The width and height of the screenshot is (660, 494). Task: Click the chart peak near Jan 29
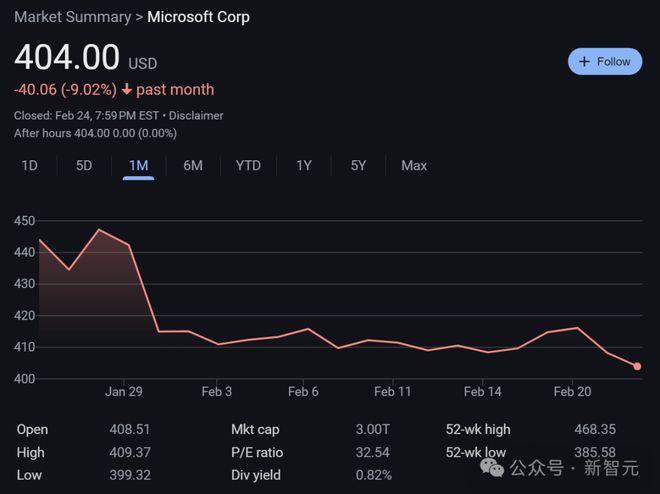[x=98, y=230]
